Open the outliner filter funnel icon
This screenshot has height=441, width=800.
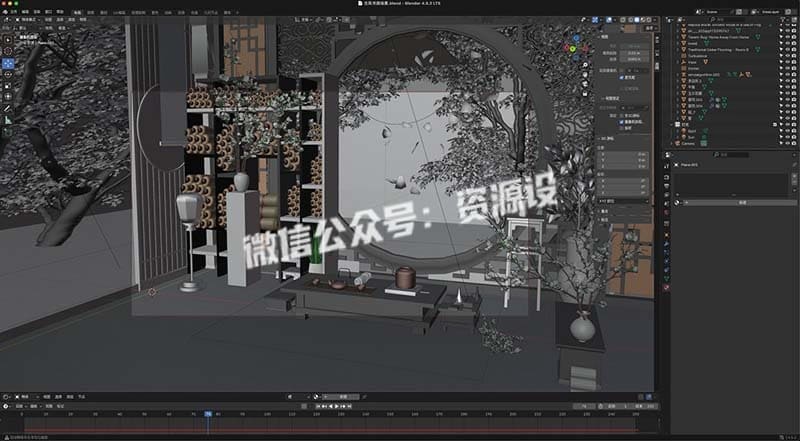[782, 19]
